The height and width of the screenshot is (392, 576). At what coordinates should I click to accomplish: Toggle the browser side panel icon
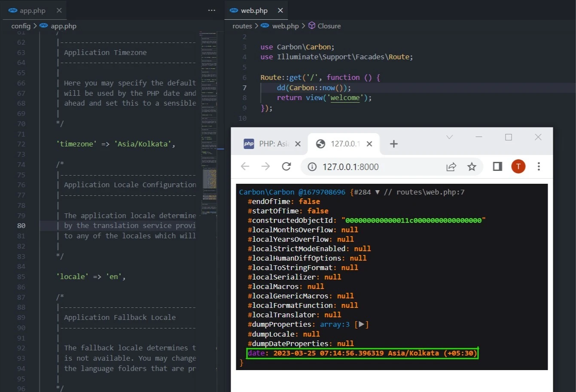click(x=497, y=167)
